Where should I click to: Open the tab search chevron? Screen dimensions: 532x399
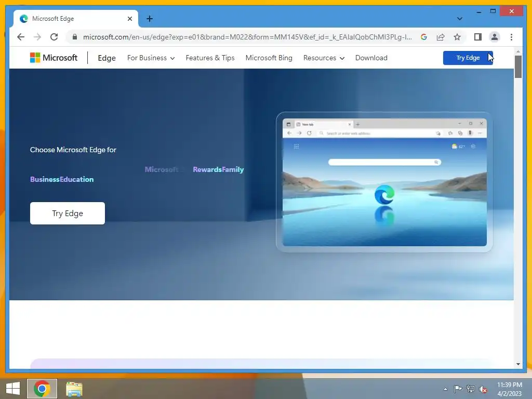point(459,19)
